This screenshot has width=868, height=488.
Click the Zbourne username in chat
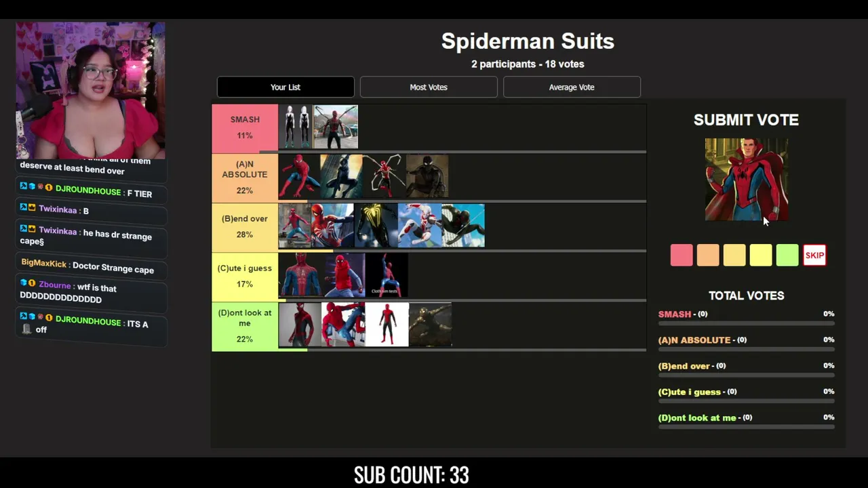point(55,286)
